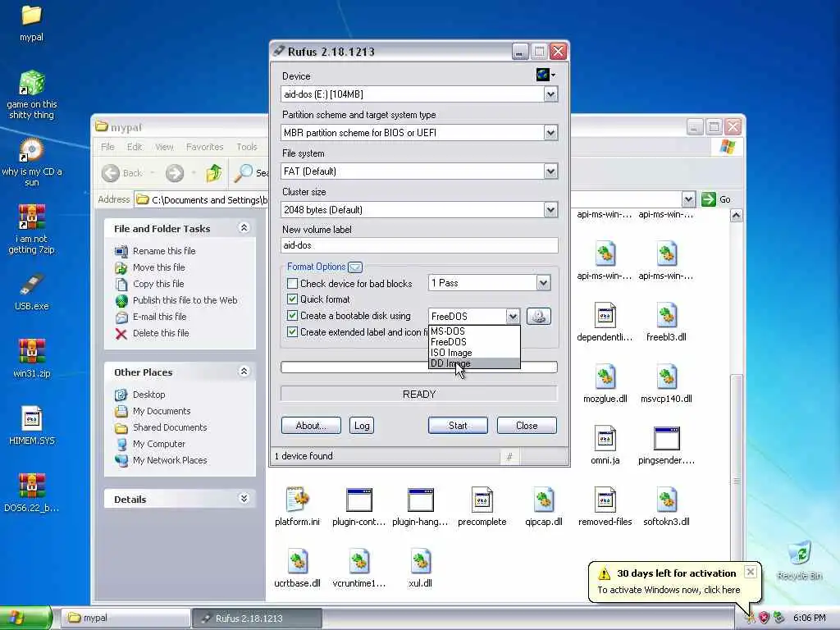Select vcruntime1 dll file in mypal
840x630 pixels.
[358, 568]
